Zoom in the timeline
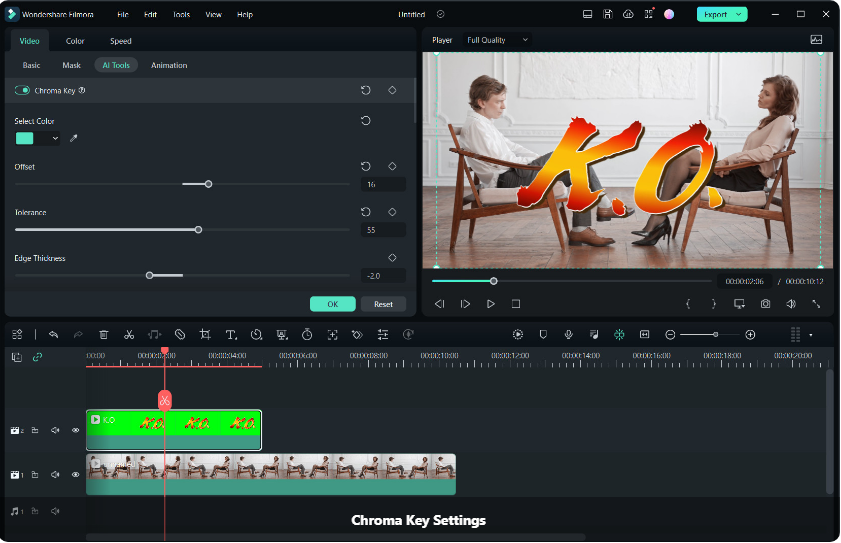Image resolution: width=841 pixels, height=543 pixels. pos(750,335)
